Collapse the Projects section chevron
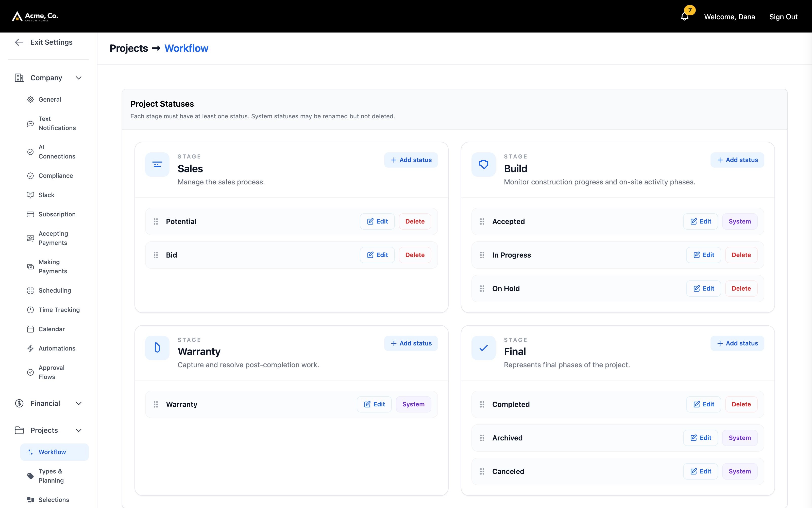The height and width of the screenshot is (508, 812). point(78,430)
